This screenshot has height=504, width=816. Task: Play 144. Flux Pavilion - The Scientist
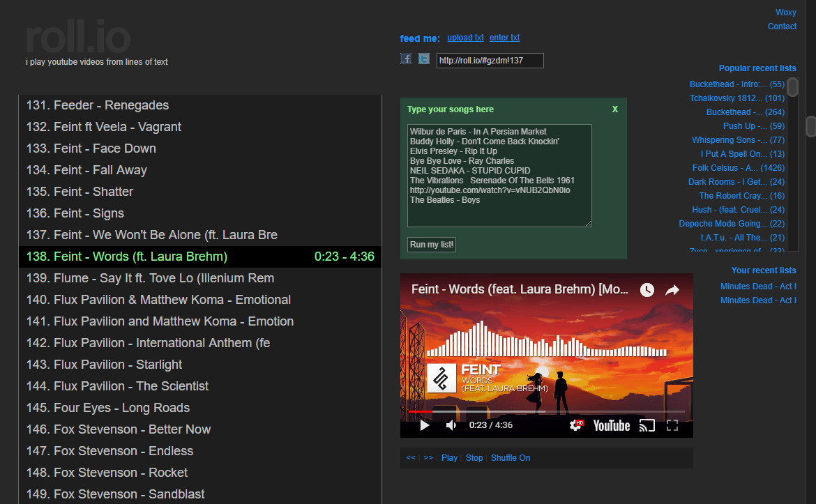coord(200,386)
